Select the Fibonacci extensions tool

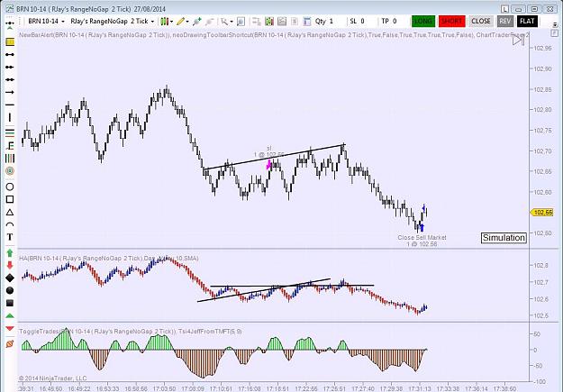point(10,145)
